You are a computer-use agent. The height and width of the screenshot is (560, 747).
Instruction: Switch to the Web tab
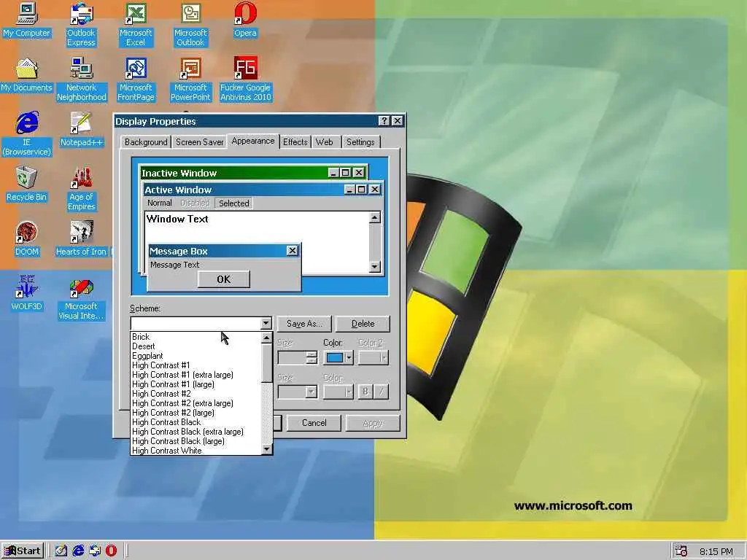pyautogui.click(x=325, y=142)
